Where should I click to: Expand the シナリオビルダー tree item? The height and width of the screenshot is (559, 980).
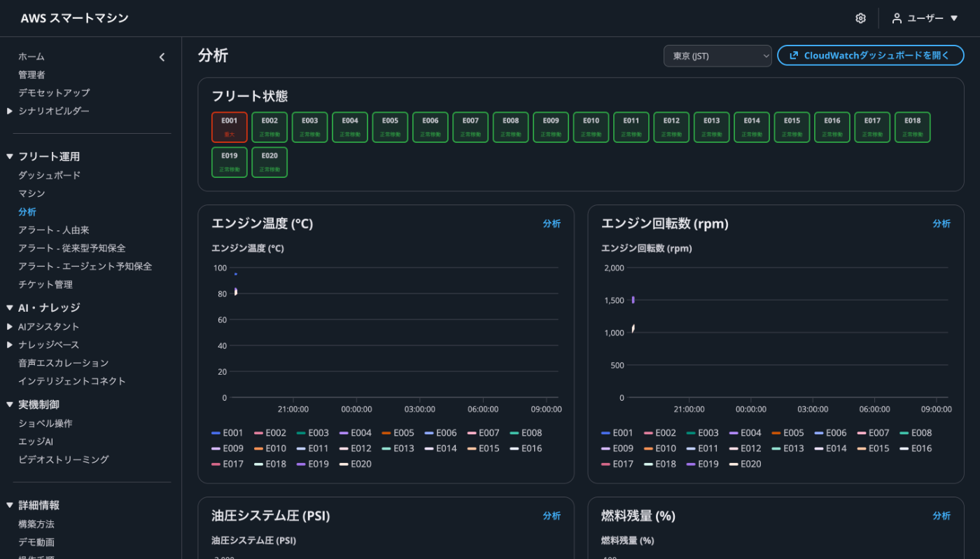pyautogui.click(x=10, y=111)
